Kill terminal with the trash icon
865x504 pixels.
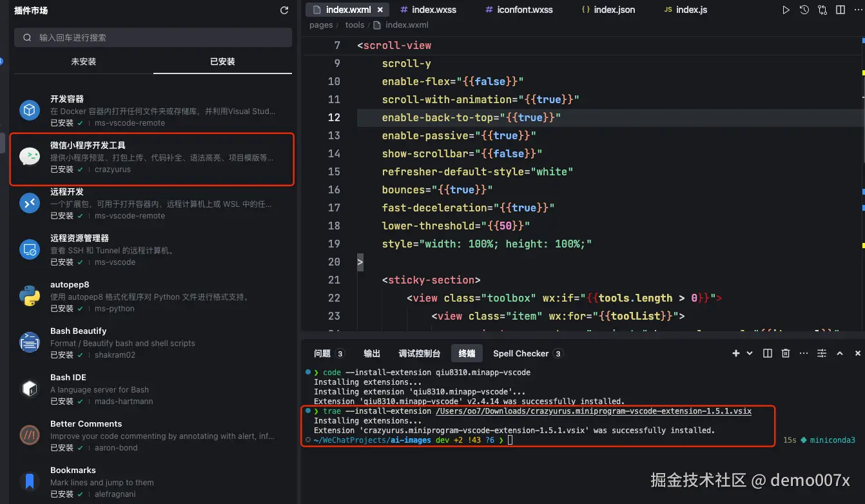(786, 353)
